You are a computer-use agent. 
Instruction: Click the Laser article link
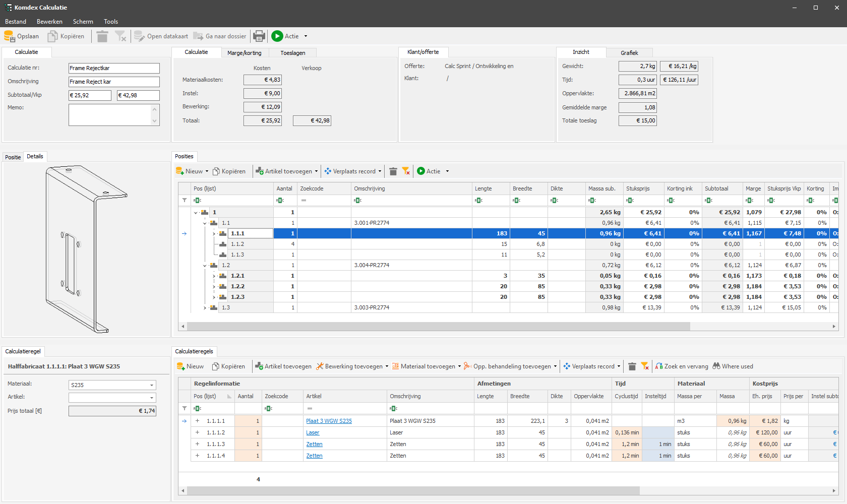313,432
